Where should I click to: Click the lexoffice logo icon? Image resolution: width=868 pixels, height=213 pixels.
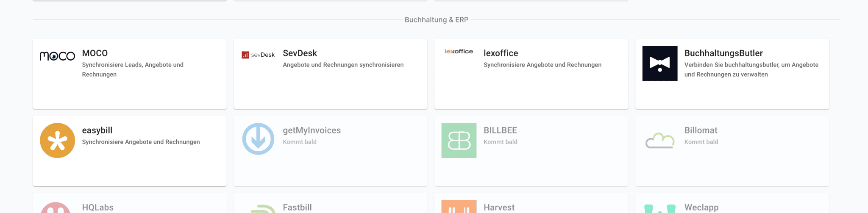(459, 51)
